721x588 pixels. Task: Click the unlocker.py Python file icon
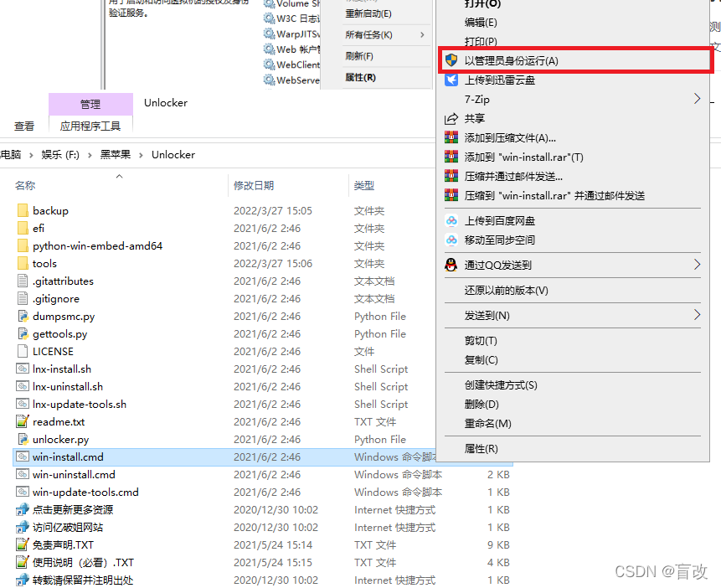tap(22, 440)
